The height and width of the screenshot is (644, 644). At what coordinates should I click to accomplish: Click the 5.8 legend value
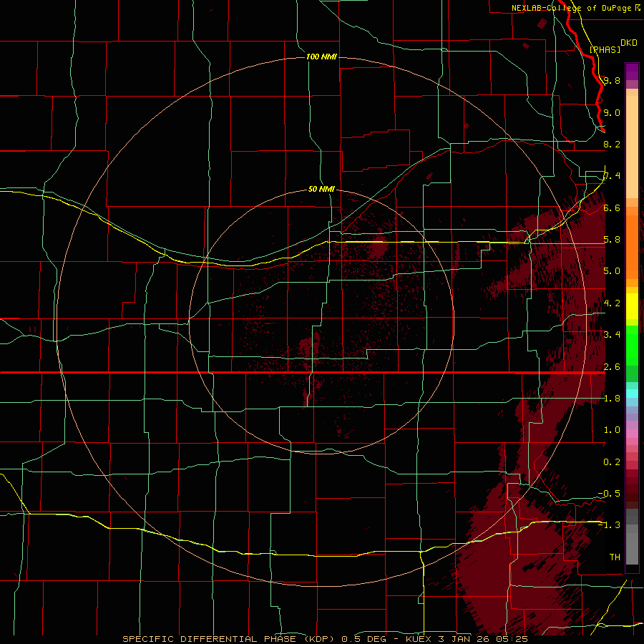point(612,240)
